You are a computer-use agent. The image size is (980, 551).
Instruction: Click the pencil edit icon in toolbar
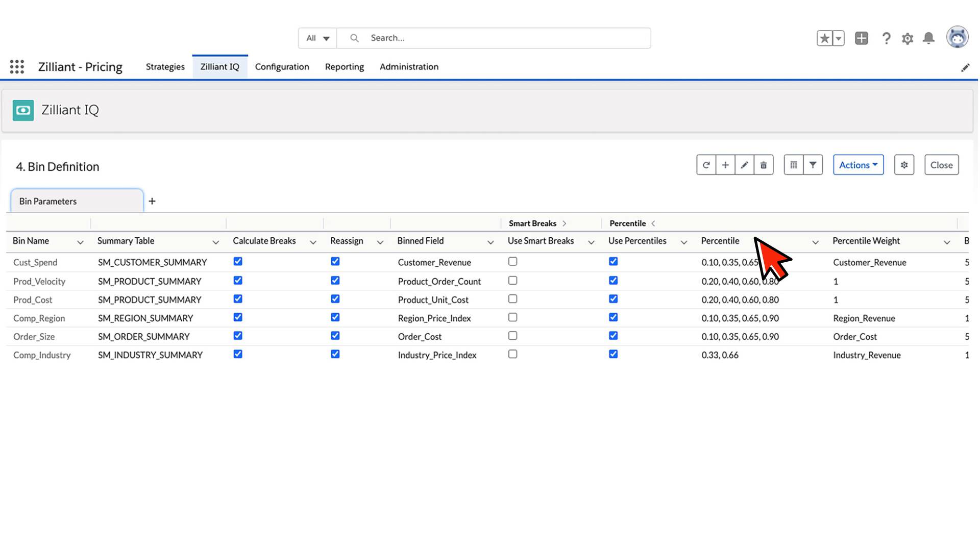click(744, 165)
